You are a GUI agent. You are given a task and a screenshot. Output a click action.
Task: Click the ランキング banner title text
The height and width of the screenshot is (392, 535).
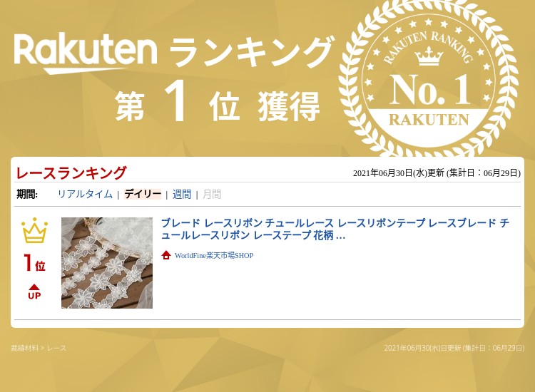point(252,51)
